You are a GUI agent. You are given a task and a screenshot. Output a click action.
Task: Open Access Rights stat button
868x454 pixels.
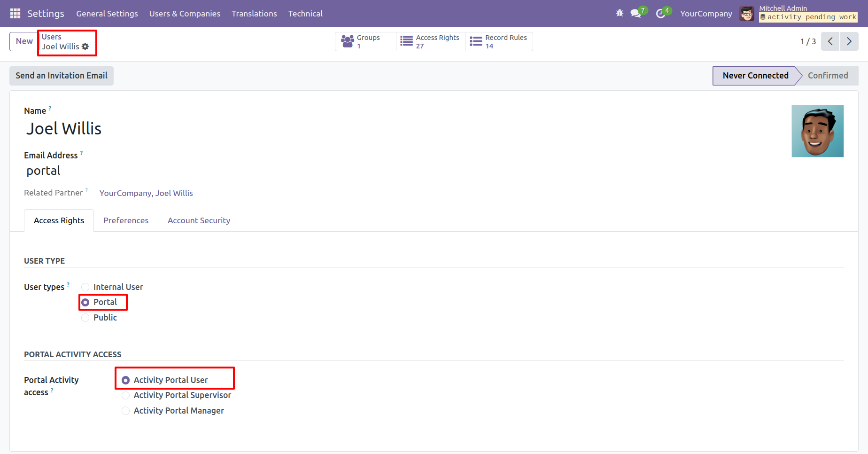pos(431,41)
